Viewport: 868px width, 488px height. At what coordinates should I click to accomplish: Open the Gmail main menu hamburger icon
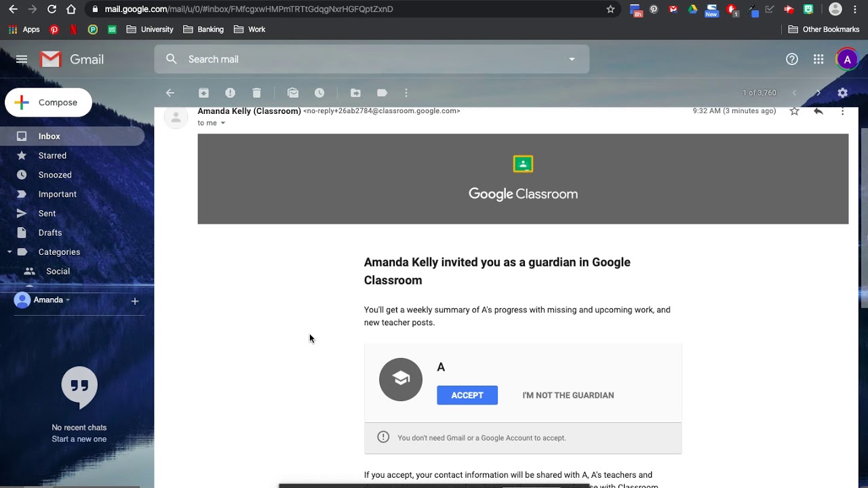pyautogui.click(x=22, y=60)
